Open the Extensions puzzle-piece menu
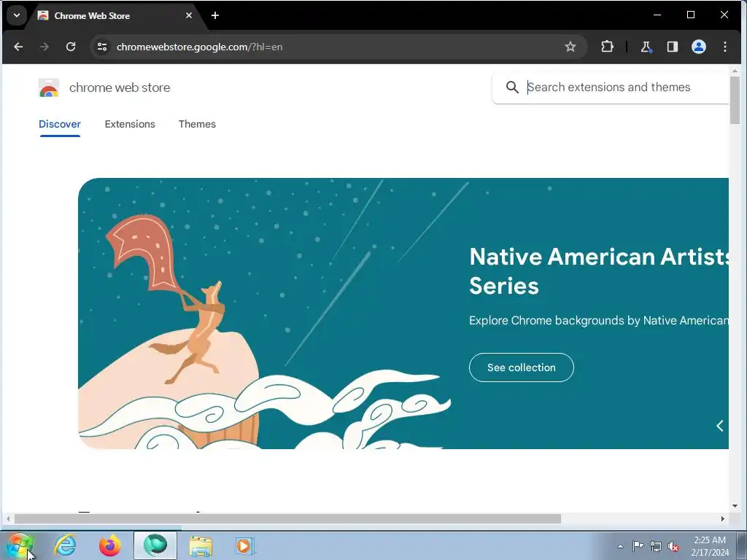The width and height of the screenshot is (747, 560). (607, 47)
